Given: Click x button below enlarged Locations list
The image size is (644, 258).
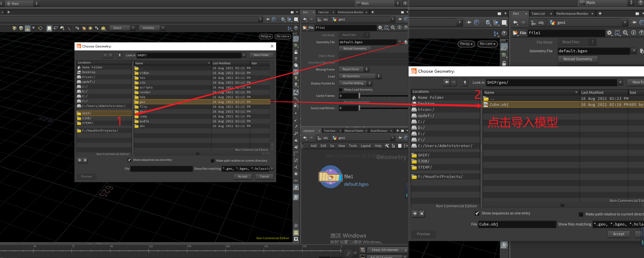Looking at the screenshot, I should tap(422, 214).
